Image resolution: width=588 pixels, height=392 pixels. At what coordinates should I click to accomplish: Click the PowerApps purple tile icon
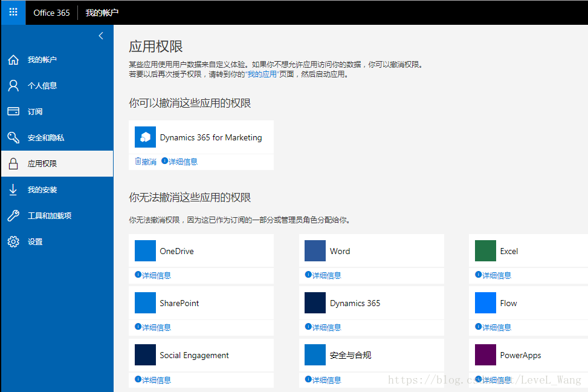click(485, 355)
